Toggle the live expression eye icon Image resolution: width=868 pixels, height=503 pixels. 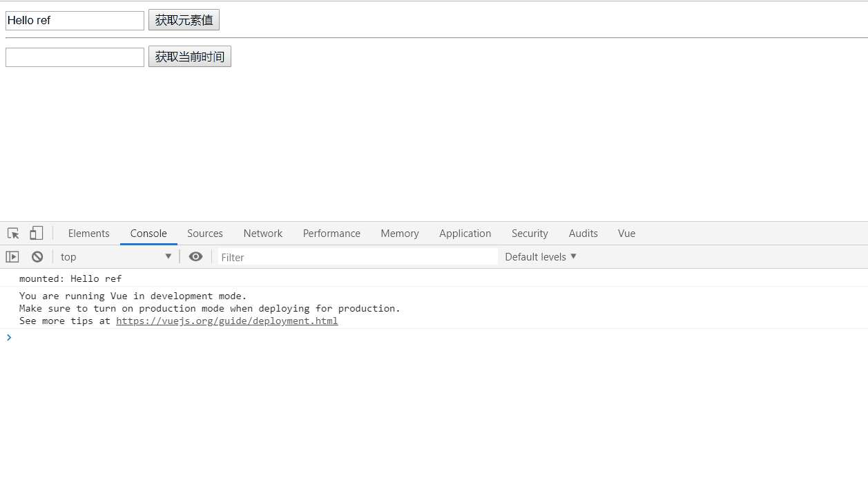pos(196,257)
